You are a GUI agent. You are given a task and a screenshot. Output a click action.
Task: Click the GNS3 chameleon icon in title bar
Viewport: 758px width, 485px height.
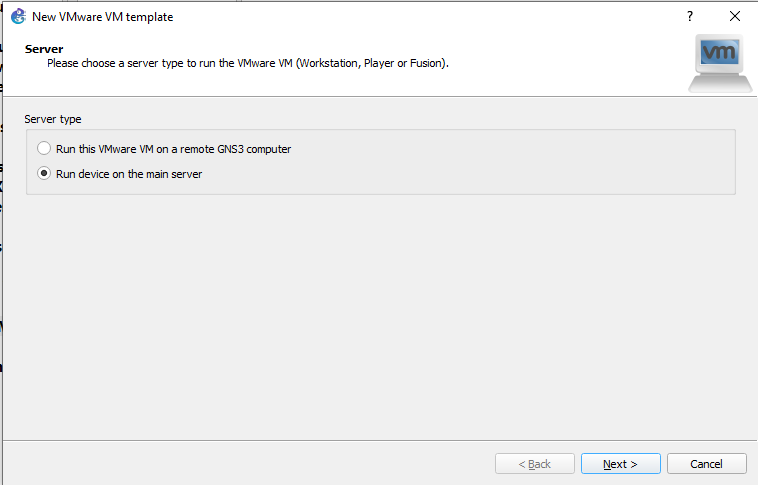(18, 16)
